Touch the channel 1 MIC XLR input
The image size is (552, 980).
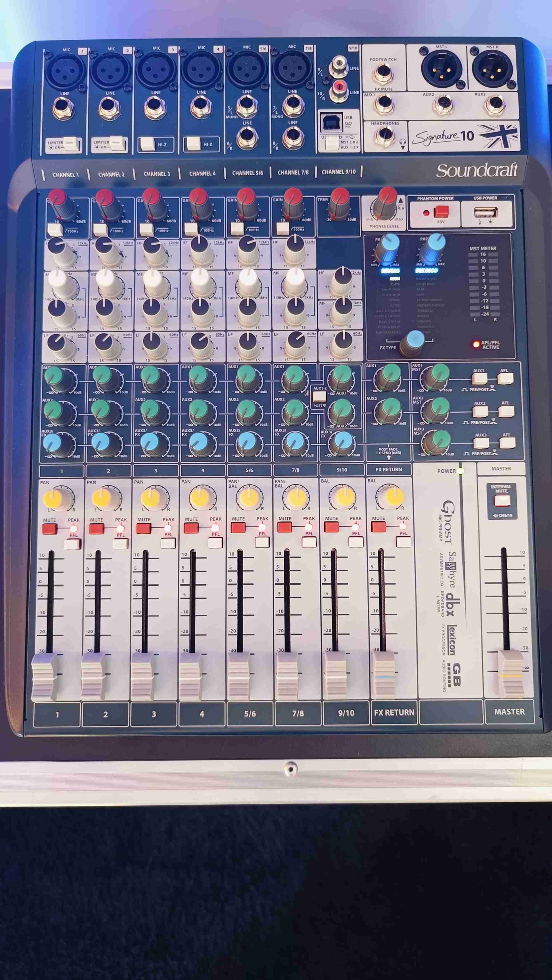click(65, 71)
